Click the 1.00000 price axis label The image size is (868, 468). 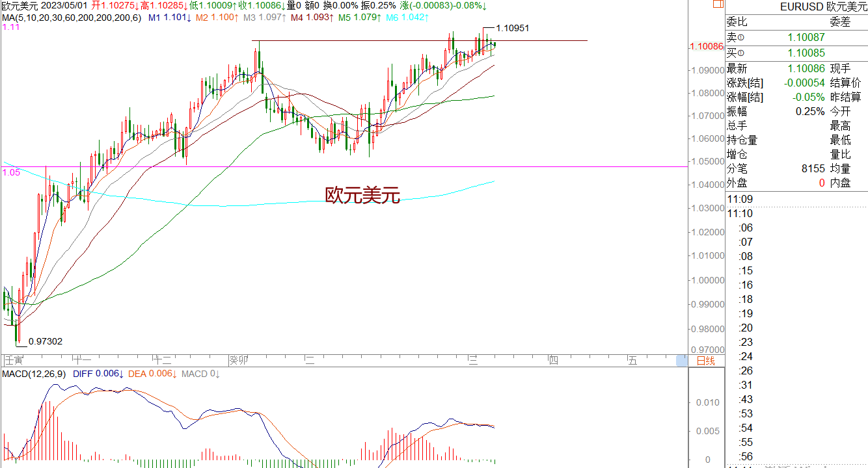(x=707, y=280)
